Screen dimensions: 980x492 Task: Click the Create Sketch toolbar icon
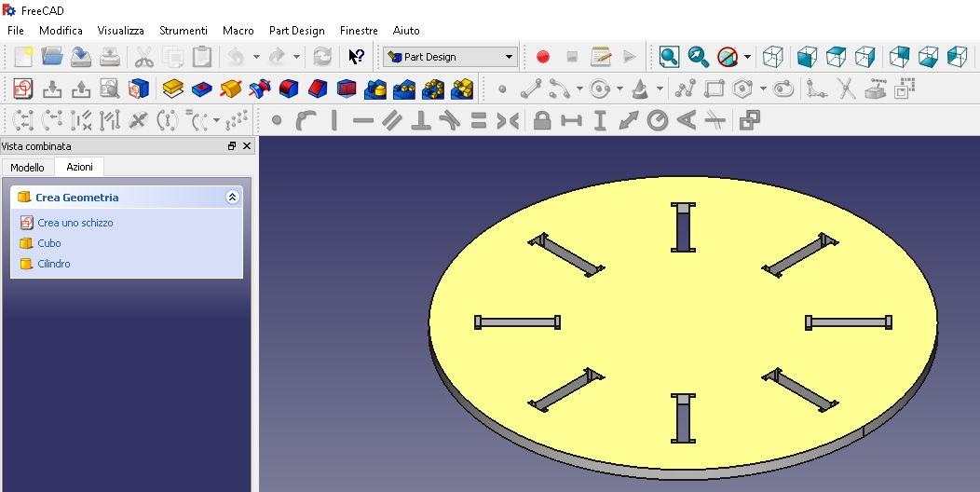tap(23, 89)
